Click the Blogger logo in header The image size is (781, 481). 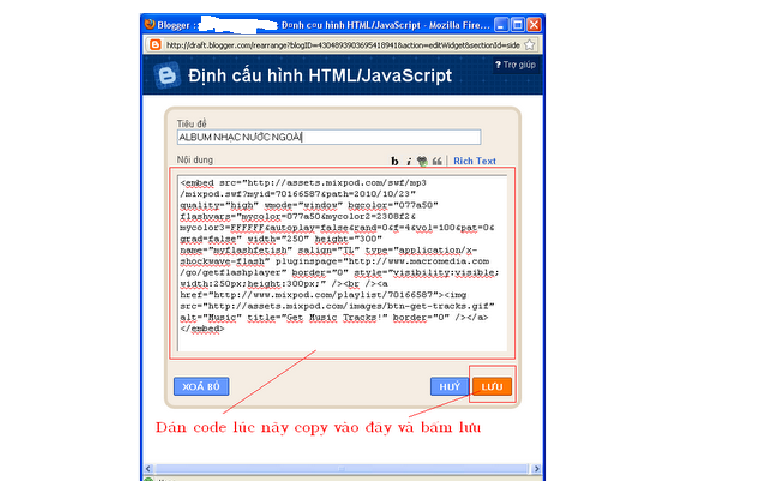pos(167,76)
